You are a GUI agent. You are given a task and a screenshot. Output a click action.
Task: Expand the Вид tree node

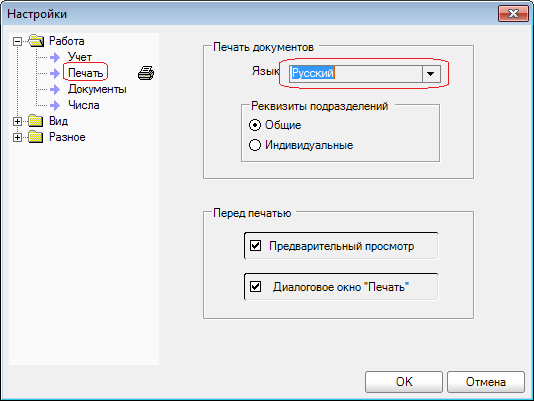coord(17,121)
